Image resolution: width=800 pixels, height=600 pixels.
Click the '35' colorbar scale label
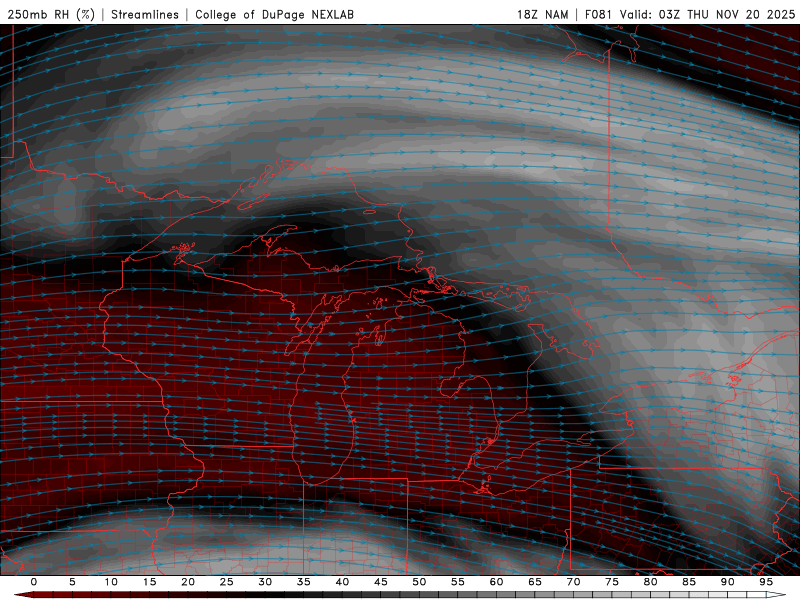[x=304, y=582]
